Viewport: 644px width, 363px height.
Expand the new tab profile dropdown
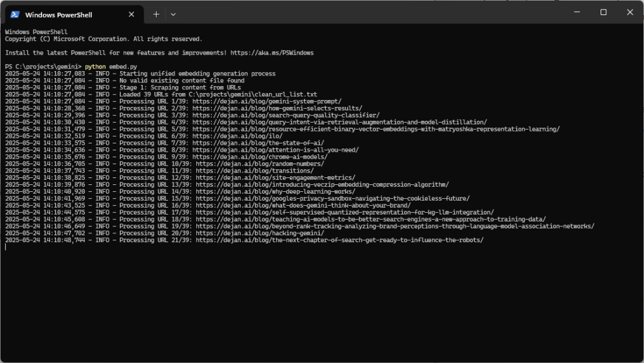(174, 14)
